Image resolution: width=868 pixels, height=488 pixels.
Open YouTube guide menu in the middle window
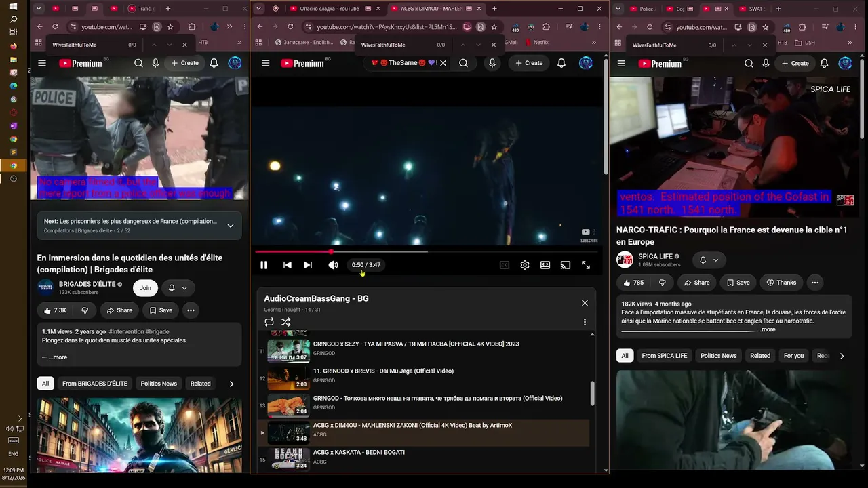[x=266, y=63]
